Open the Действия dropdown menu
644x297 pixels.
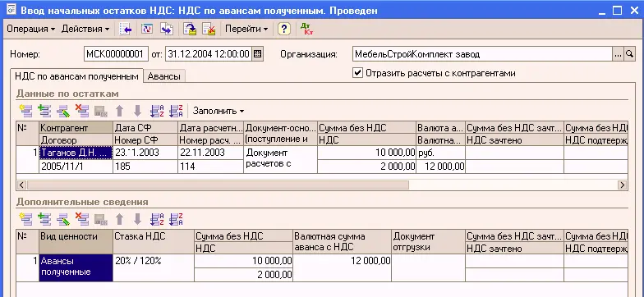point(85,29)
